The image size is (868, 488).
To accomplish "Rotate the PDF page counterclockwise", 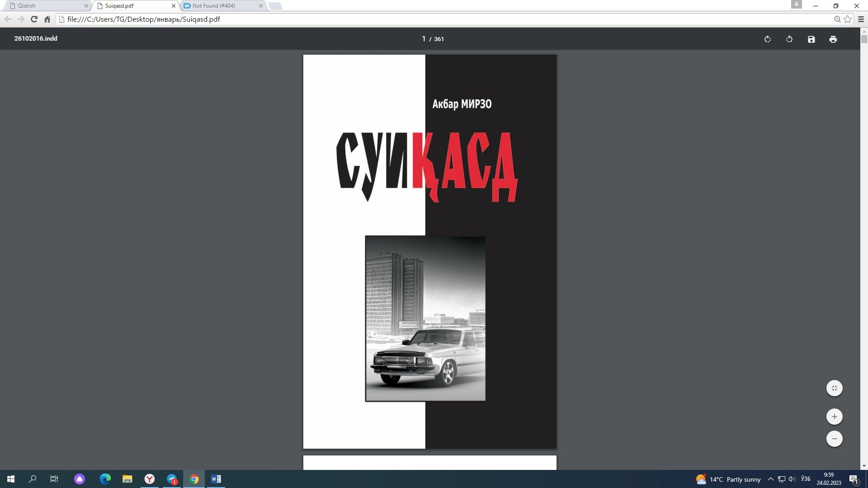I will point(789,39).
